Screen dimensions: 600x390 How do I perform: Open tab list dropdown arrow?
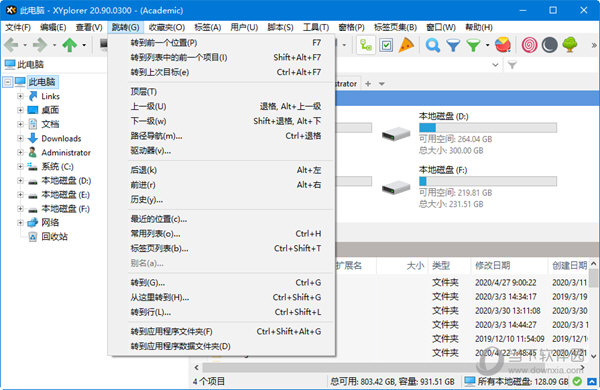coord(382,83)
